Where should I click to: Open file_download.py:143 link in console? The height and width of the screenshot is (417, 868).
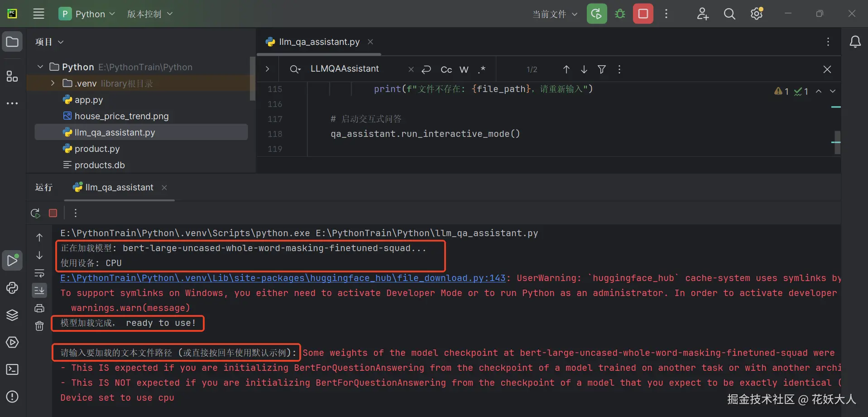tap(283, 278)
